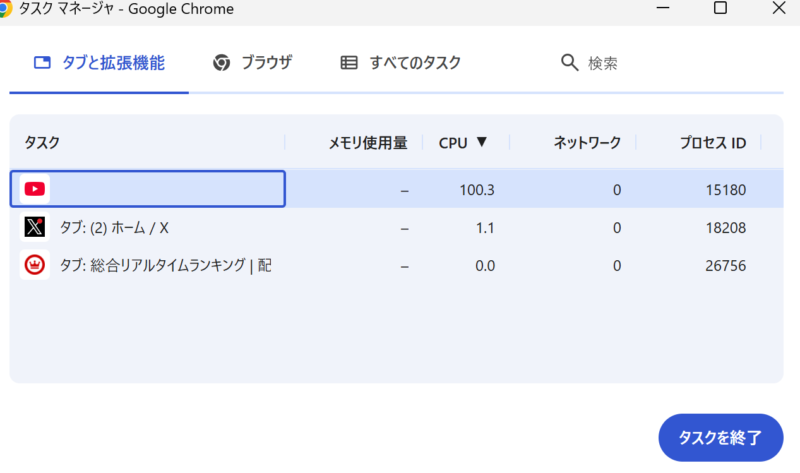Open the すべてのタスク tab

[414, 63]
